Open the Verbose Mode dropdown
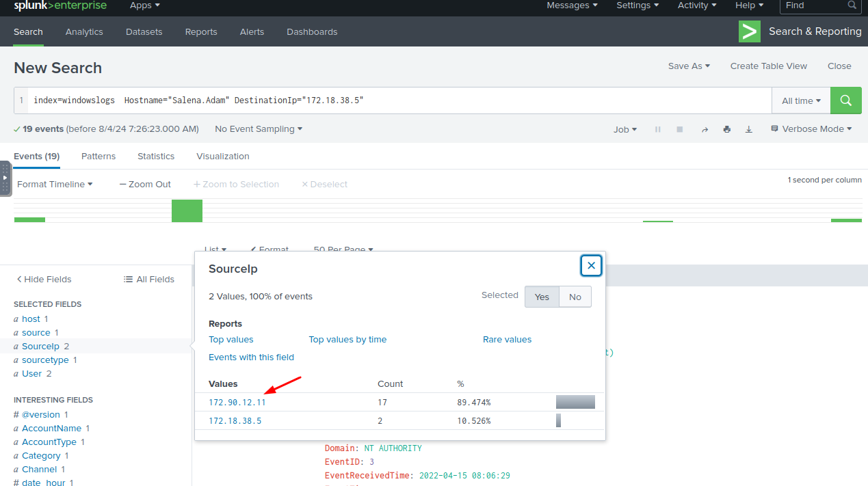 (x=811, y=129)
